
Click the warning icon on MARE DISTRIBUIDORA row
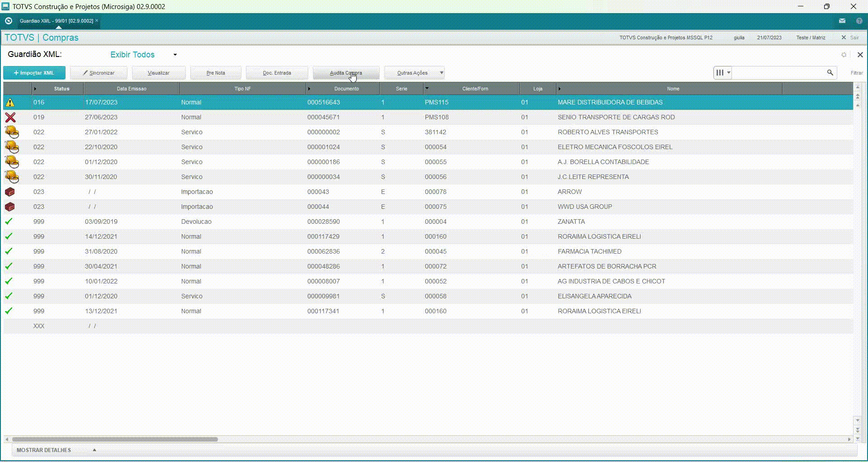coord(10,103)
